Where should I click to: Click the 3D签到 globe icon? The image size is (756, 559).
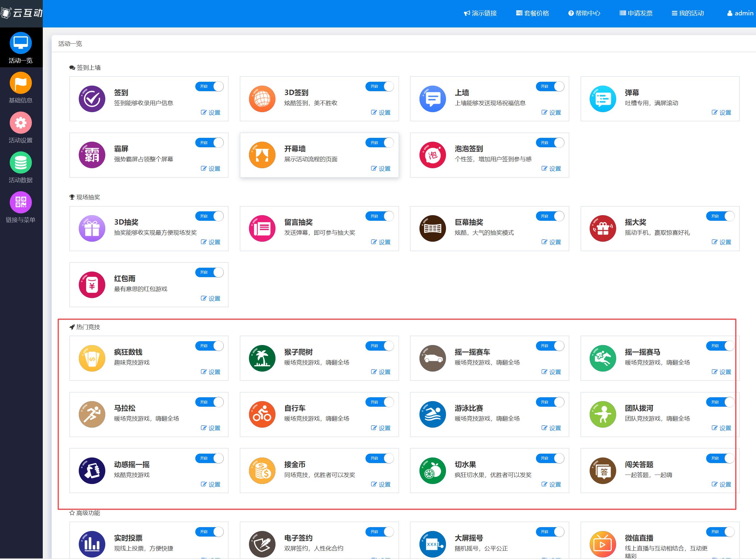coord(262,99)
